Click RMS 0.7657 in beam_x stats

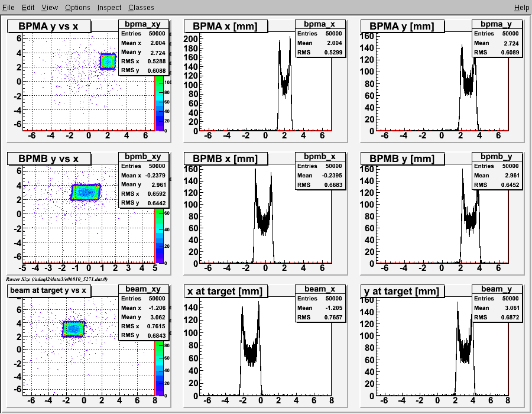(x=320, y=318)
